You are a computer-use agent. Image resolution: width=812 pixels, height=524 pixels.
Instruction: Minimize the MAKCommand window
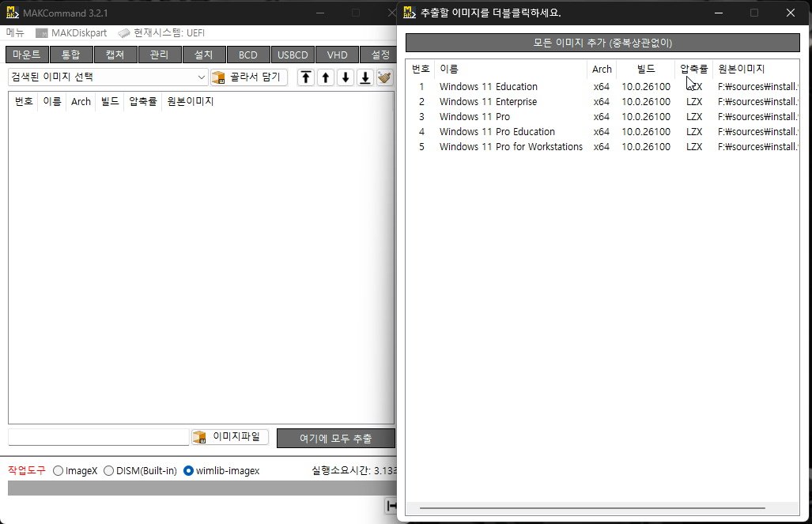[320, 13]
